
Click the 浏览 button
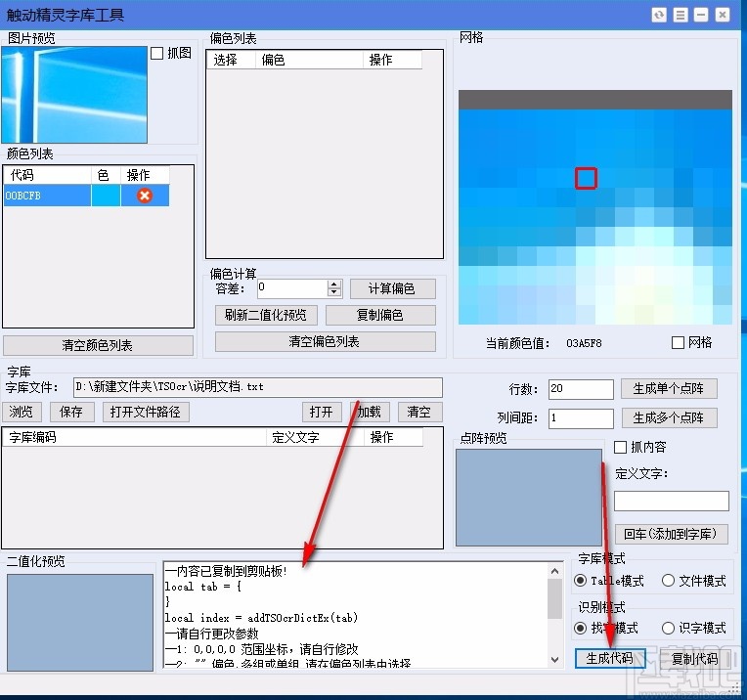coord(22,412)
